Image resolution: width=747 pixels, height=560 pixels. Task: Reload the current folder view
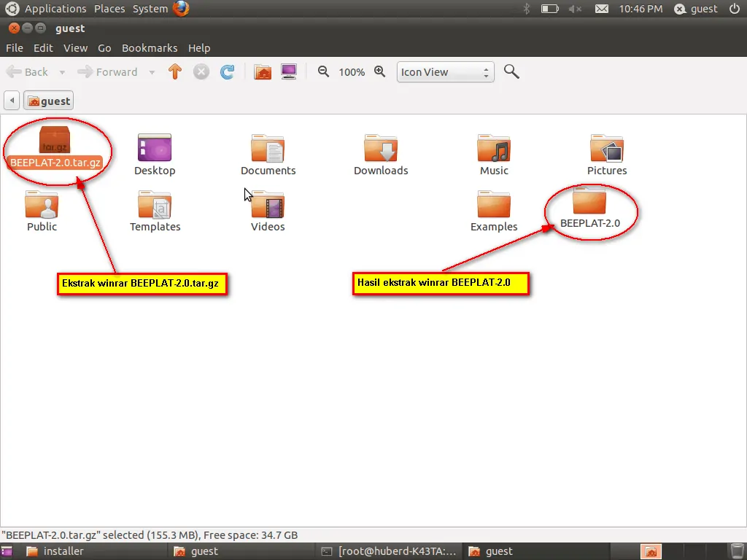tap(228, 72)
